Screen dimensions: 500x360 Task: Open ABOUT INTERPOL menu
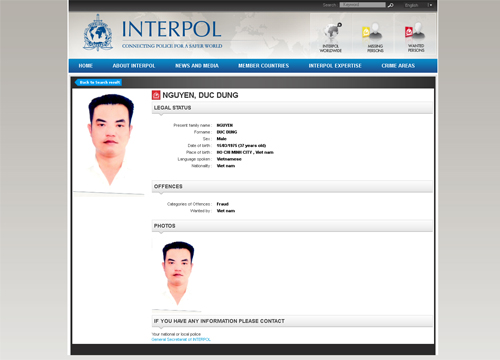tap(134, 66)
